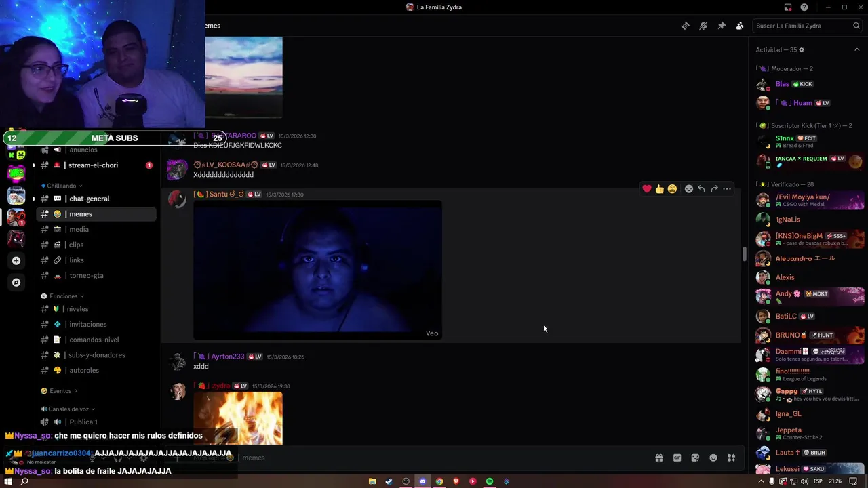Open Huam member profile
The width and height of the screenshot is (868, 488).
[x=810, y=103]
